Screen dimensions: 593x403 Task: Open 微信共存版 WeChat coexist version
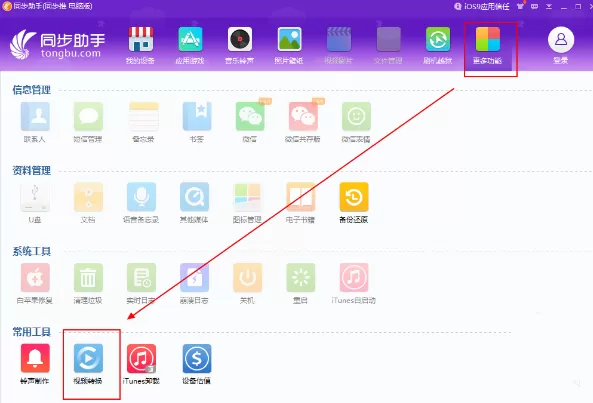[303, 122]
